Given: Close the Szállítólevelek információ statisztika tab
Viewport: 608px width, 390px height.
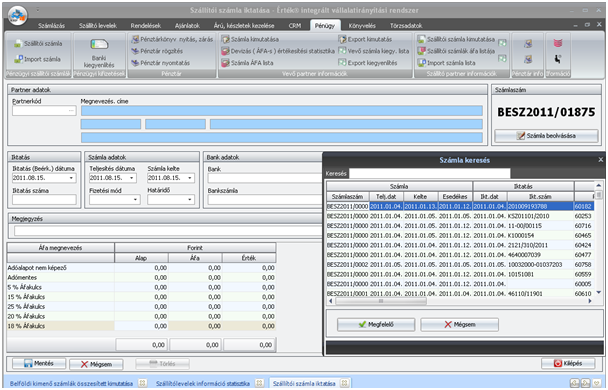Looking at the screenshot, I should (x=259, y=383).
